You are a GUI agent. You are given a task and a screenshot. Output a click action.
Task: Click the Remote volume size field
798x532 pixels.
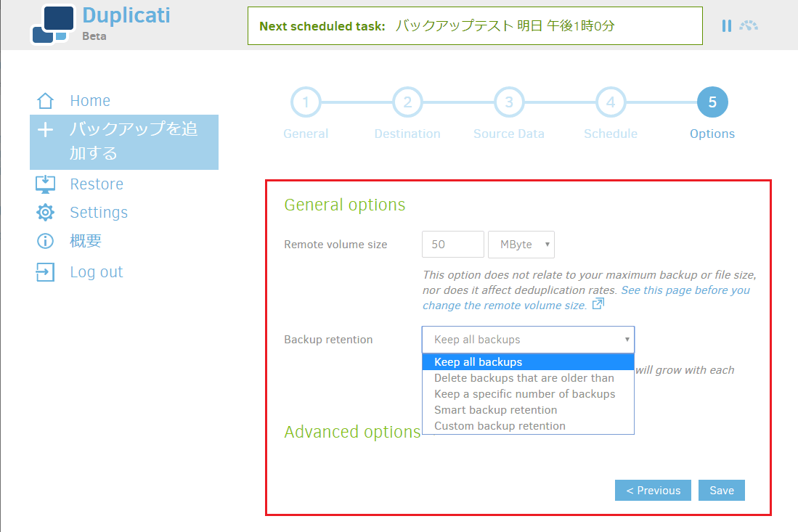coord(453,245)
